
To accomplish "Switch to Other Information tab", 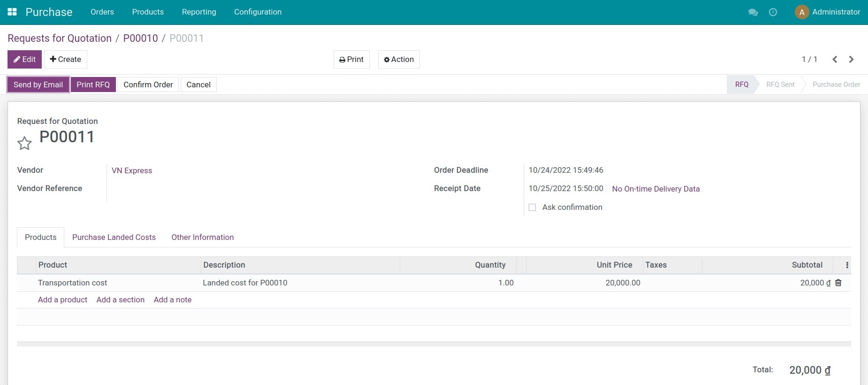I will click(203, 237).
